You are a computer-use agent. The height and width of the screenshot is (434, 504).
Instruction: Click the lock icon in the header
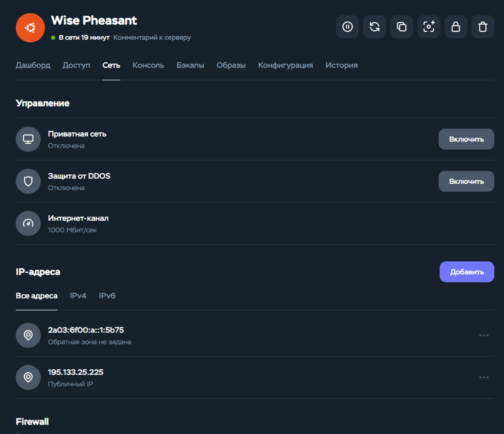pyautogui.click(x=456, y=27)
